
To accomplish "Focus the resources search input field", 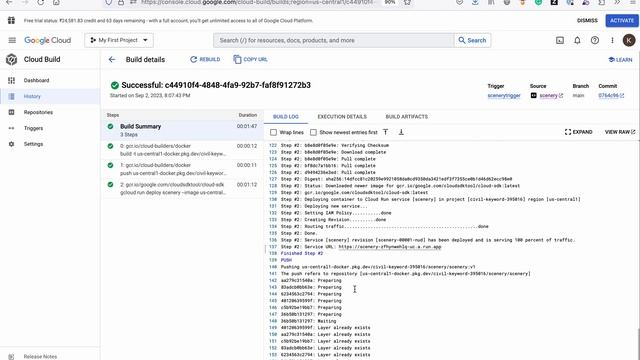I will click(x=333, y=40).
